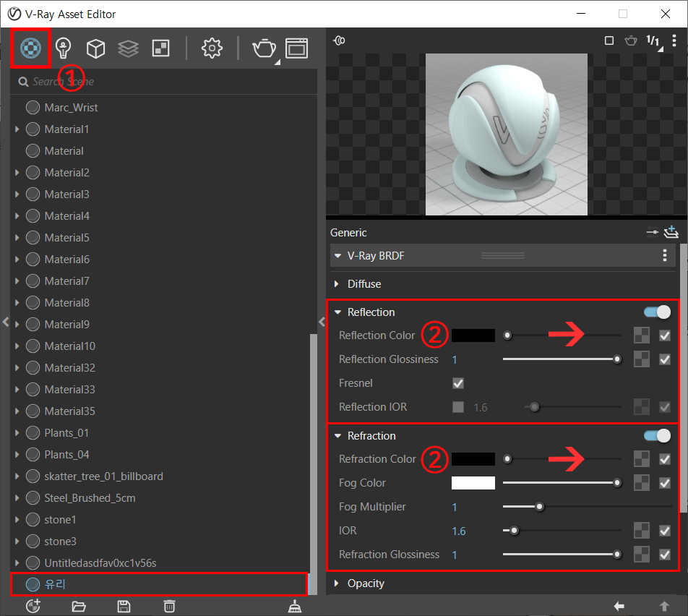
Task: Turn off the Reflection toggle switch
Action: pos(658,312)
